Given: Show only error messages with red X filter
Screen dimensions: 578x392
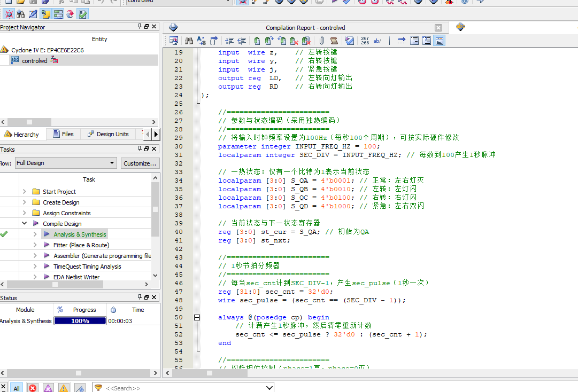Looking at the screenshot, I should 33,388.
